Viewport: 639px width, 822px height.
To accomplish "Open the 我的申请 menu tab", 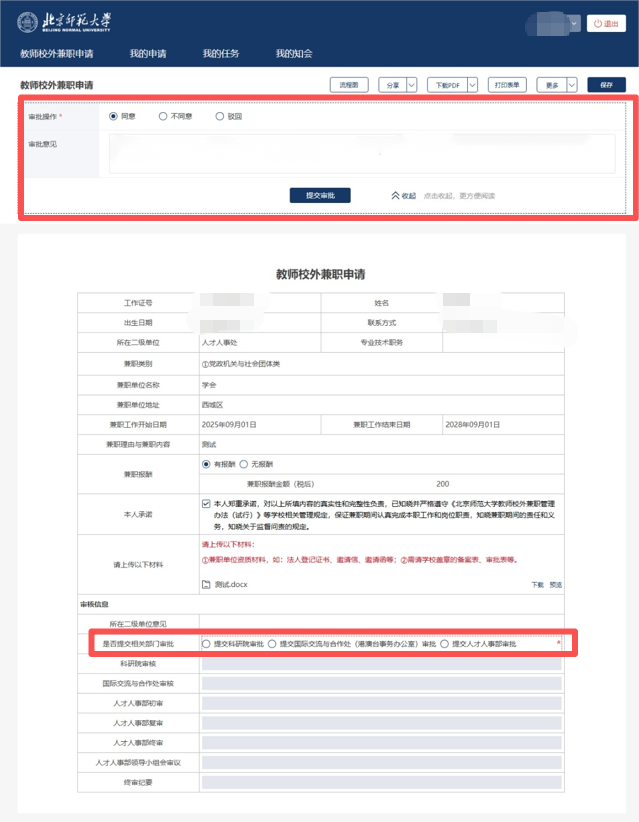I will (148, 53).
